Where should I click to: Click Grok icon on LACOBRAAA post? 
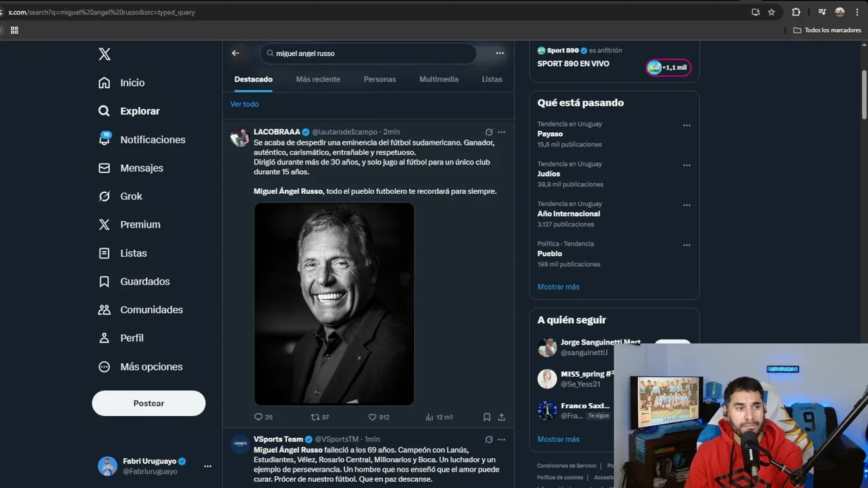coord(489,132)
